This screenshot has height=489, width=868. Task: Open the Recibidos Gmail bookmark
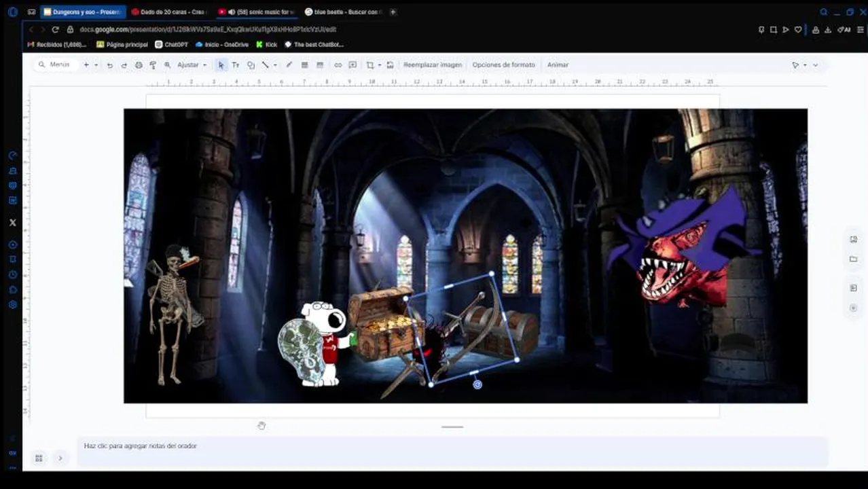coord(56,45)
